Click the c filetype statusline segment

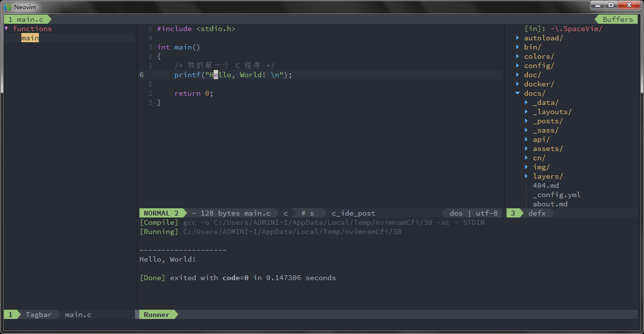[x=286, y=213]
